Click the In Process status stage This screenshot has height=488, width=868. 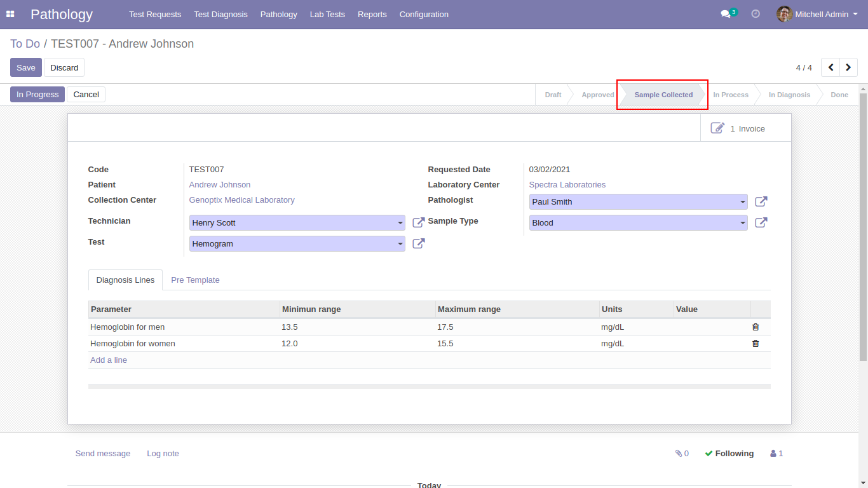(730, 95)
